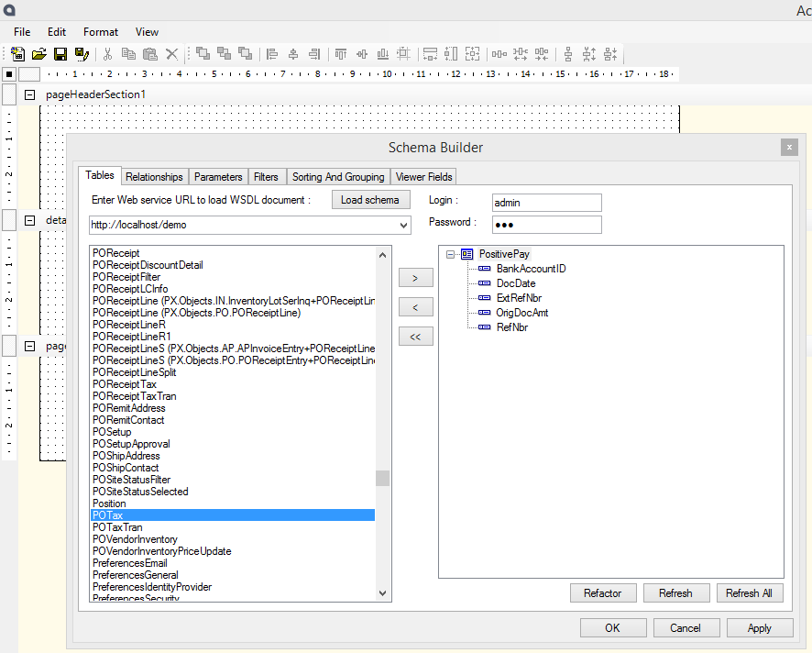Collapse pageHeaderSection1 section

(29, 94)
